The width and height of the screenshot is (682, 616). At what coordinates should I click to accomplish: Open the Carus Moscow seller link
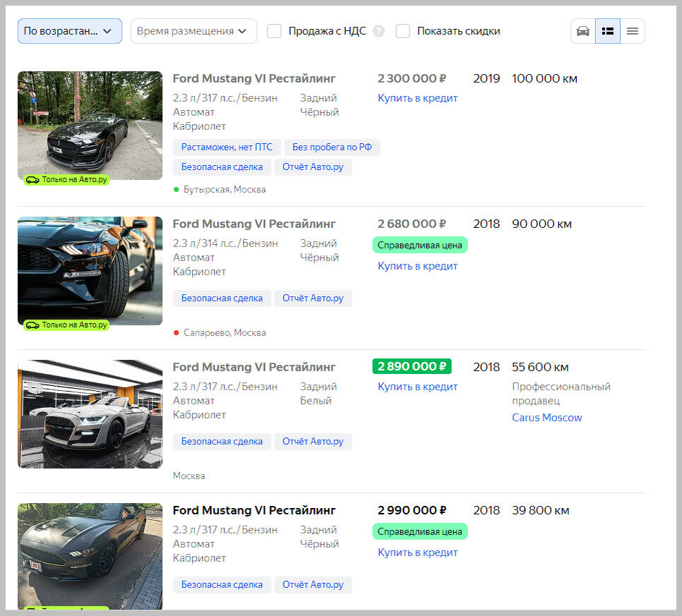tap(546, 418)
